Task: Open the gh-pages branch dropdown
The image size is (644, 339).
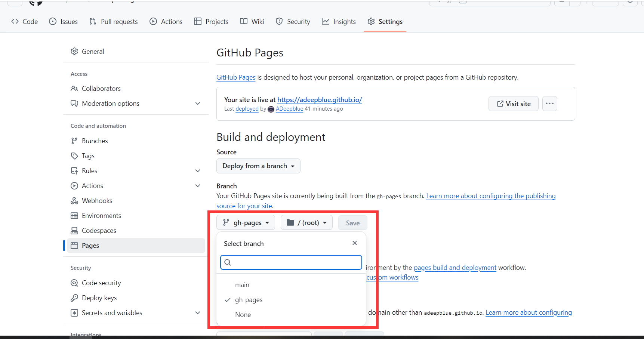Action: (x=246, y=223)
